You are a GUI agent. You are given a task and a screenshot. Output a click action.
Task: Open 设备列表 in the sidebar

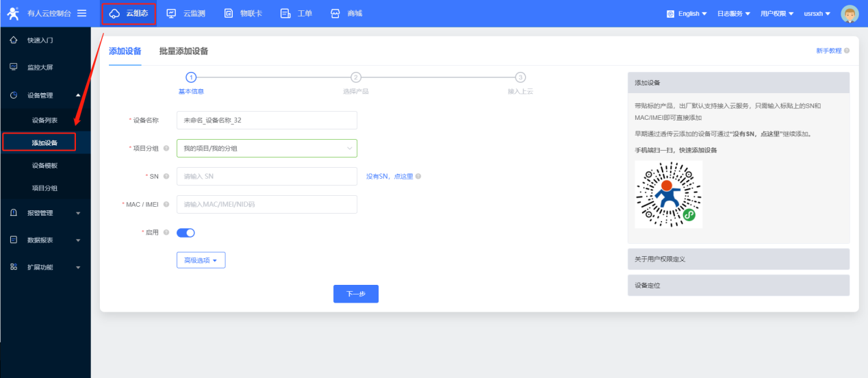45,121
